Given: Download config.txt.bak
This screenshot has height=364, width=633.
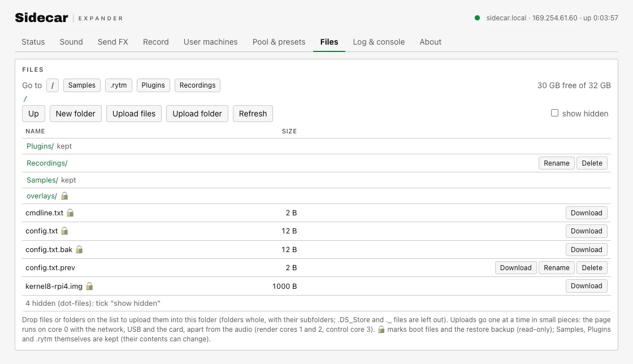Looking at the screenshot, I should [586, 249].
